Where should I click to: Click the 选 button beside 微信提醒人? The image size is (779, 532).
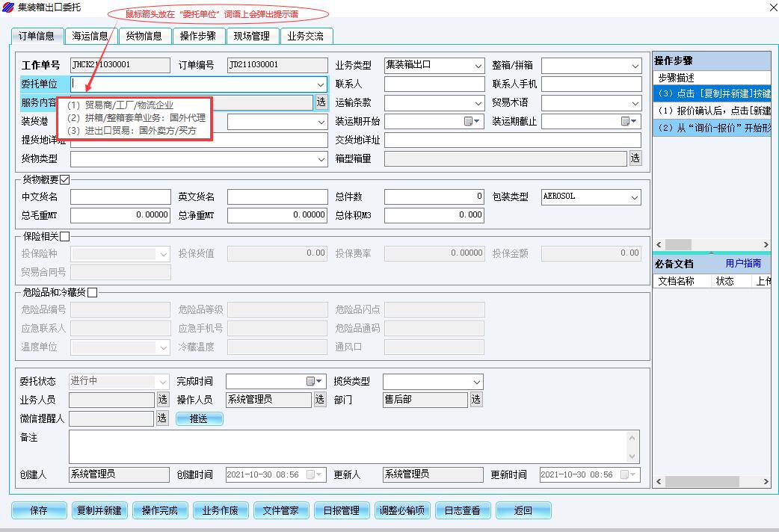(163, 418)
